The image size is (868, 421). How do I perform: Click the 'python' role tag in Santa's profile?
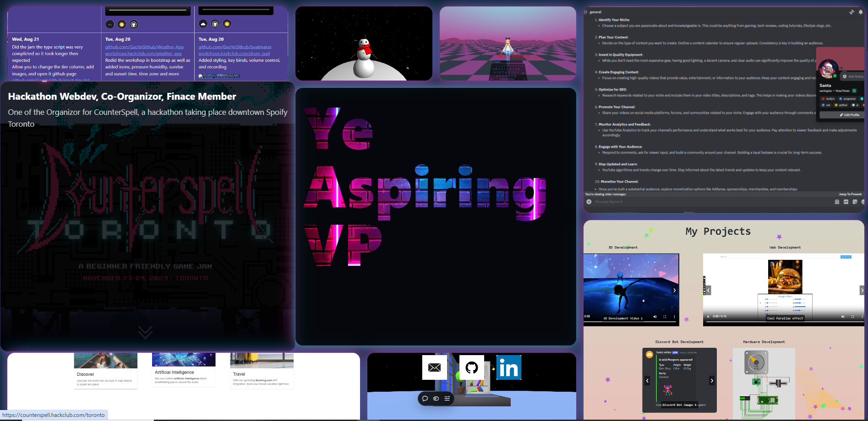pyautogui.click(x=841, y=105)
